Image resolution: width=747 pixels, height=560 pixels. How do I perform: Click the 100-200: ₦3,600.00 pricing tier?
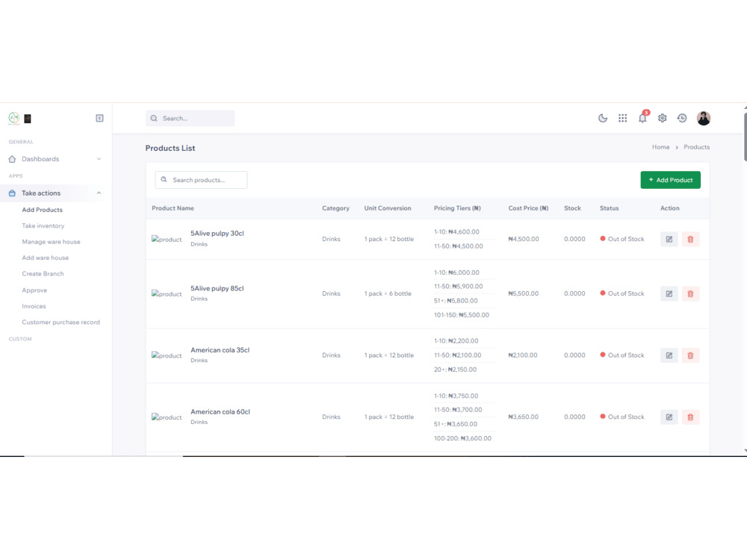[x=462, y=438]
